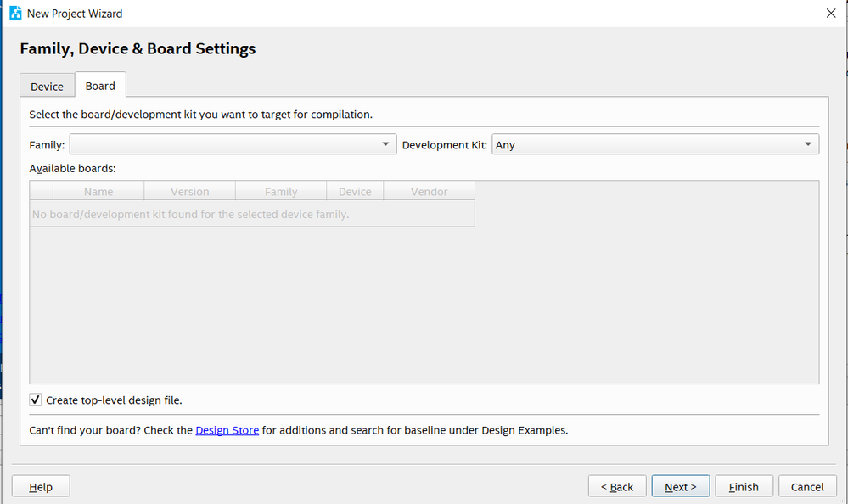Select the Board tab
Image resolution: width=848 pixels, height=504 pixels.
[x=100, y=86]
